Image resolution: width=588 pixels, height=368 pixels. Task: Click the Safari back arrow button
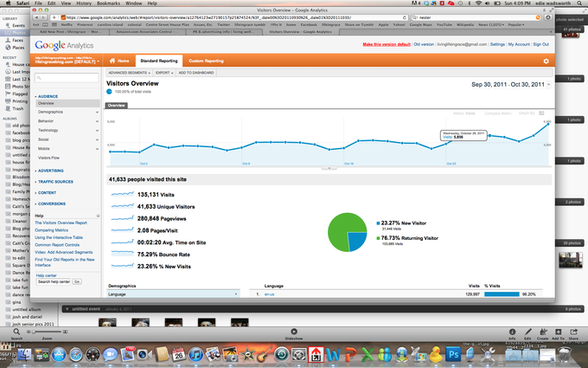click(x=36, y=17)
